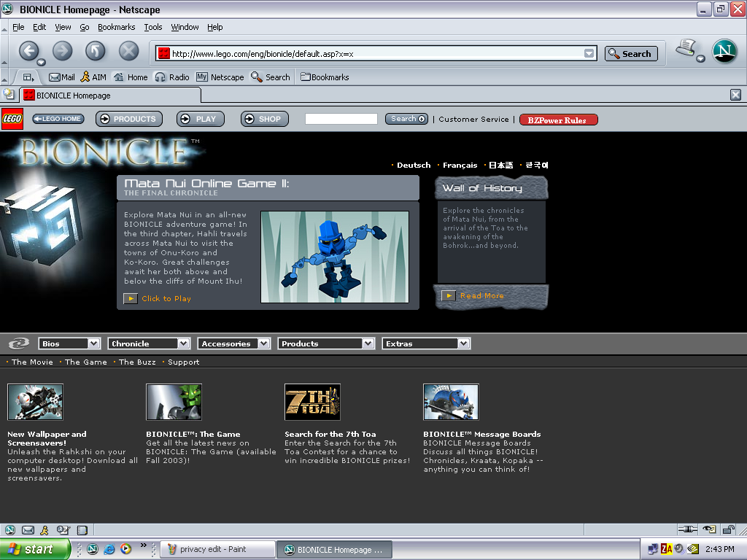Click the Click to Play link

pyautogui.click(x=166, y=298)
